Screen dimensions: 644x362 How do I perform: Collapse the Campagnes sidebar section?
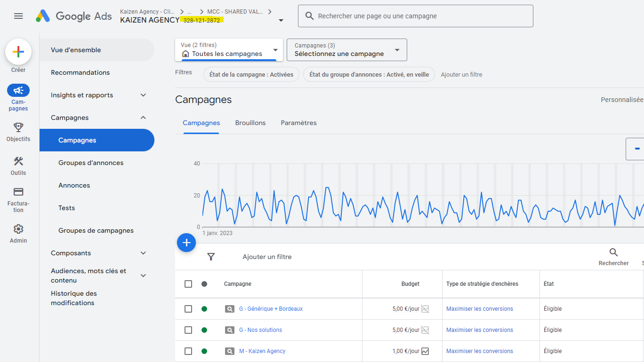(x=144, y=118)
